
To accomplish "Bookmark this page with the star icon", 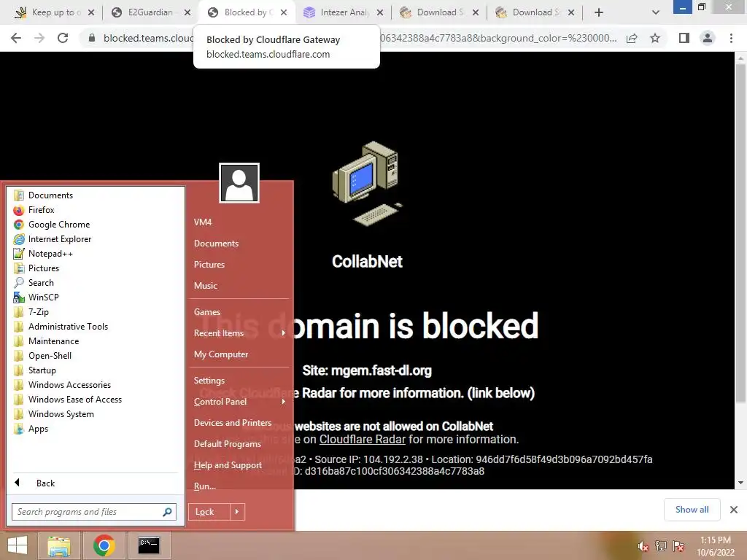I will click(x=655, y=38).
